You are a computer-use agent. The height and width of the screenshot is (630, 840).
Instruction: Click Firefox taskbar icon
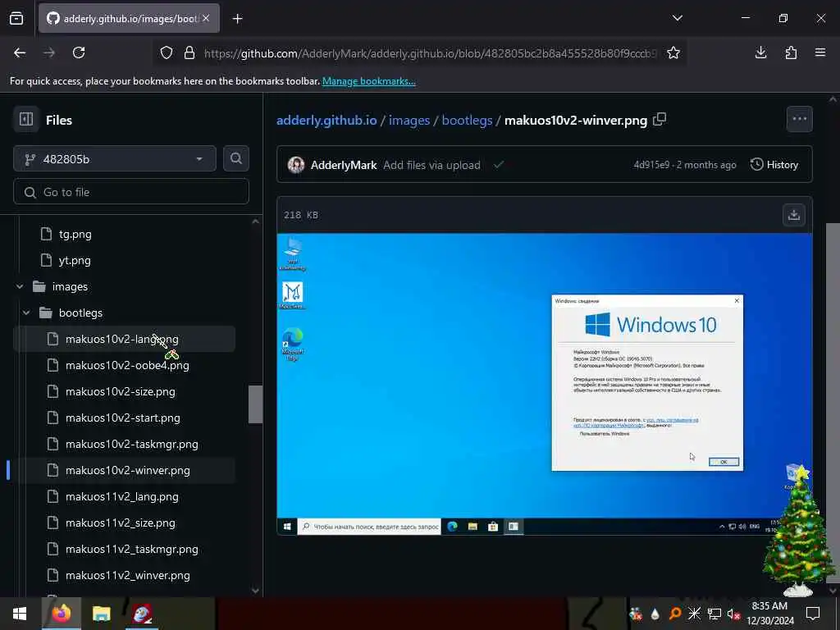(x=62, y=614)
